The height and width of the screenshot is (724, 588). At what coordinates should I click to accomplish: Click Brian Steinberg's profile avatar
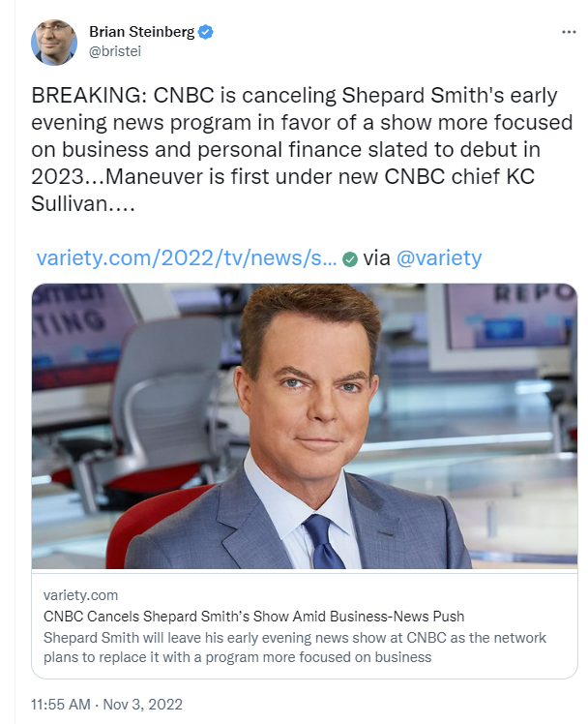[x=53, y=42]
